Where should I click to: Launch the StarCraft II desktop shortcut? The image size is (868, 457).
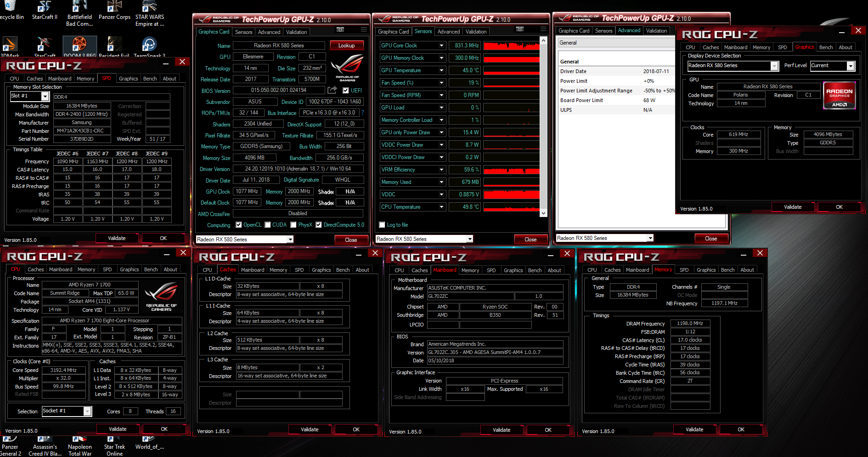[45, 10]
